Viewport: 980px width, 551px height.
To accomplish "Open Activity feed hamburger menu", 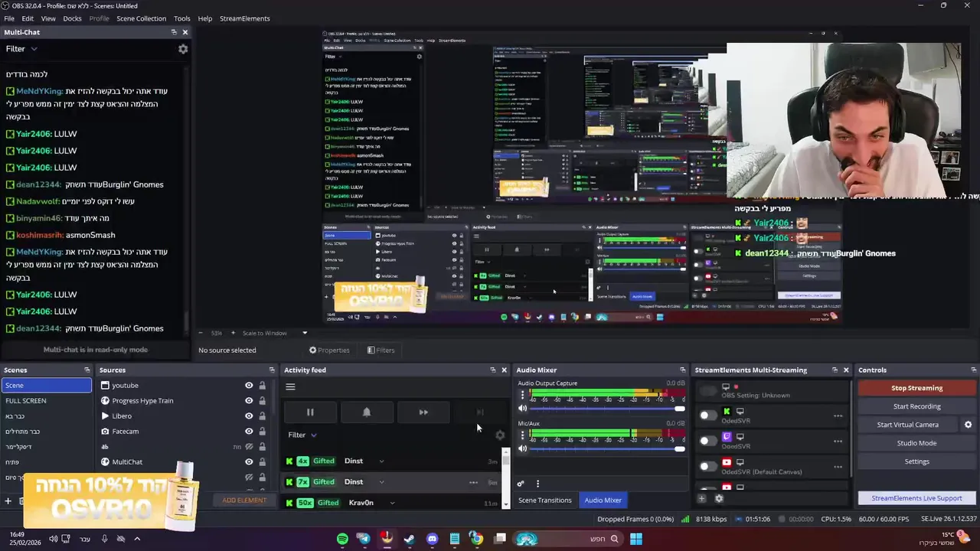I will 290,386.
